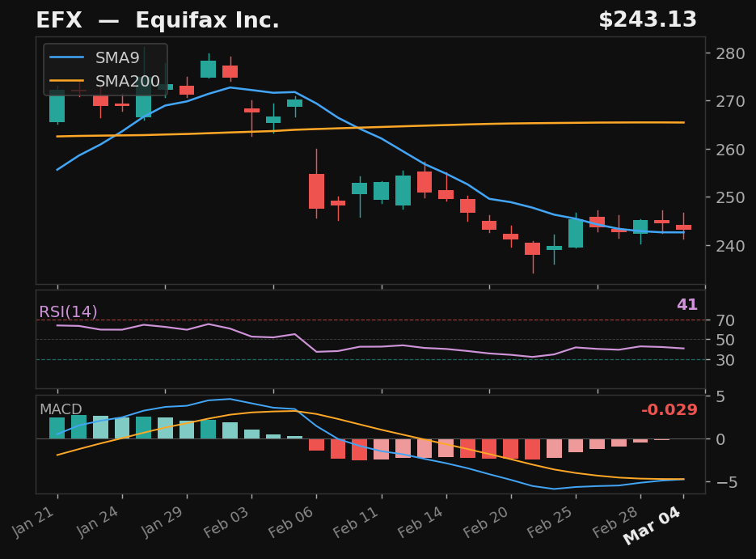This screenshot has height=559, width=756.
Task: Click the large red Feb 06 gap-down candle
Action: [316, 191]
